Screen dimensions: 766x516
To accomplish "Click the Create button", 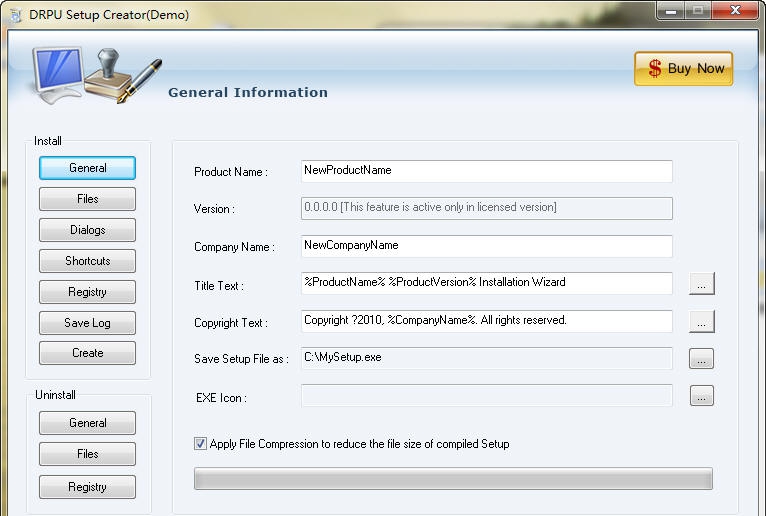I will (87, 353).
